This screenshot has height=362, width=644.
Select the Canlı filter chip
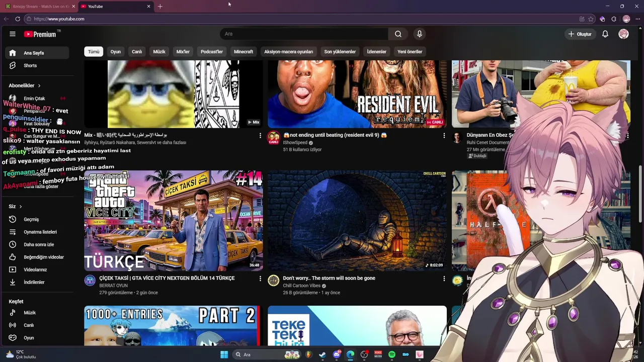point(137,51)
